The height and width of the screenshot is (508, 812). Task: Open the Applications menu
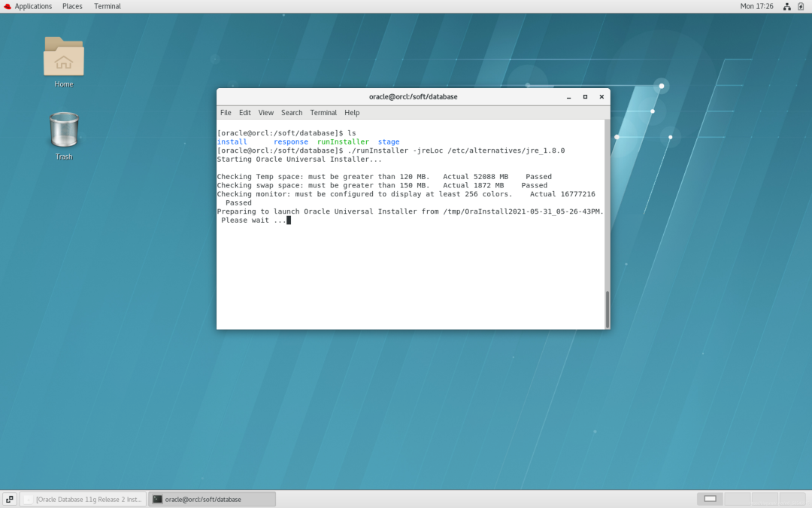pyautogui.click(x=33, y=6)
